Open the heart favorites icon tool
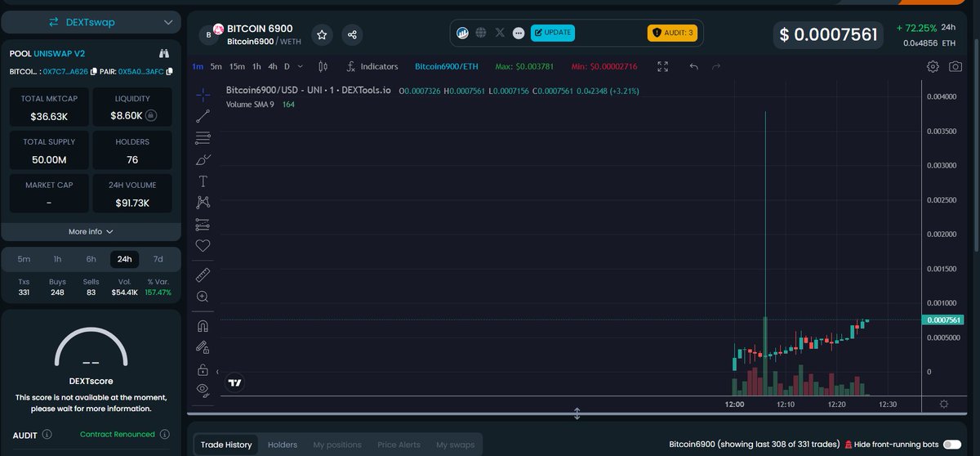This screenshot has width=980, height=456. coord(203,245)
